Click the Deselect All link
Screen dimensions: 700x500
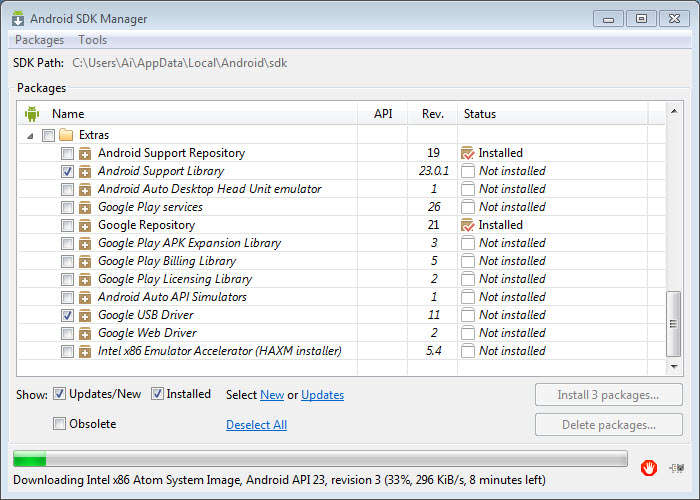pyautogui.click(x=256, y=425)
